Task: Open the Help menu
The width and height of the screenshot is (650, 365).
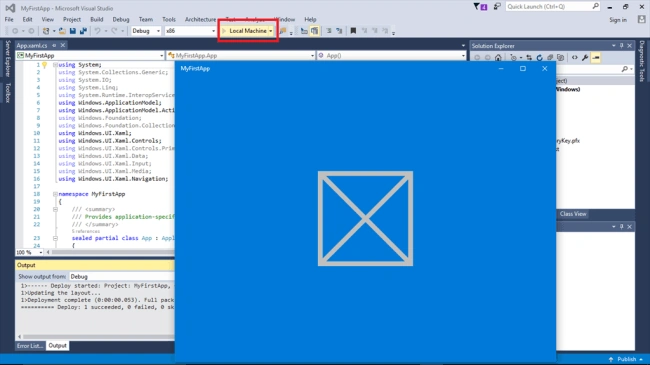Action: (310, 19)
